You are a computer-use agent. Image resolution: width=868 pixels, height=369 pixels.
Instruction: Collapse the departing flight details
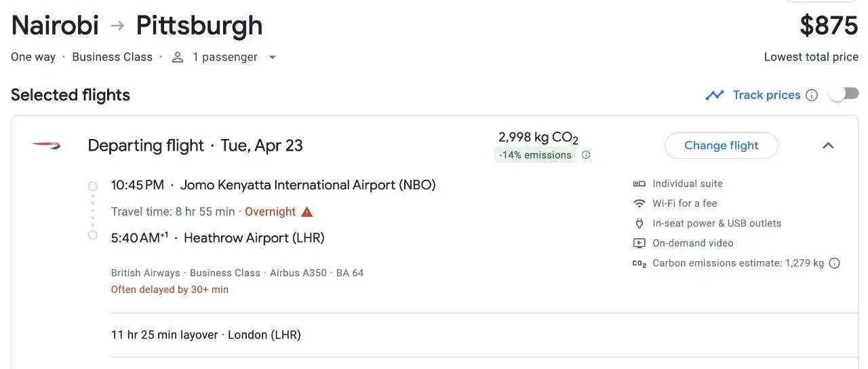tap(828, 145)
